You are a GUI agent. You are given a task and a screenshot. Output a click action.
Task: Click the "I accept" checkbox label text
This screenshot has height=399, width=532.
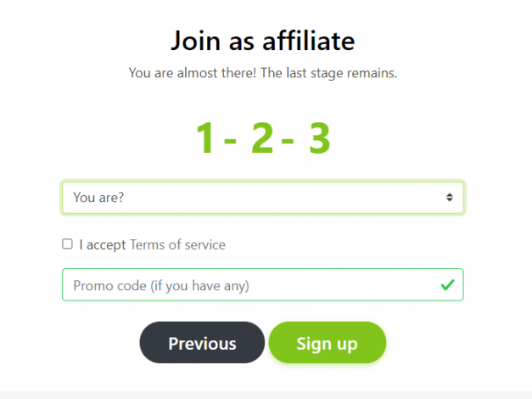point(103,244)
